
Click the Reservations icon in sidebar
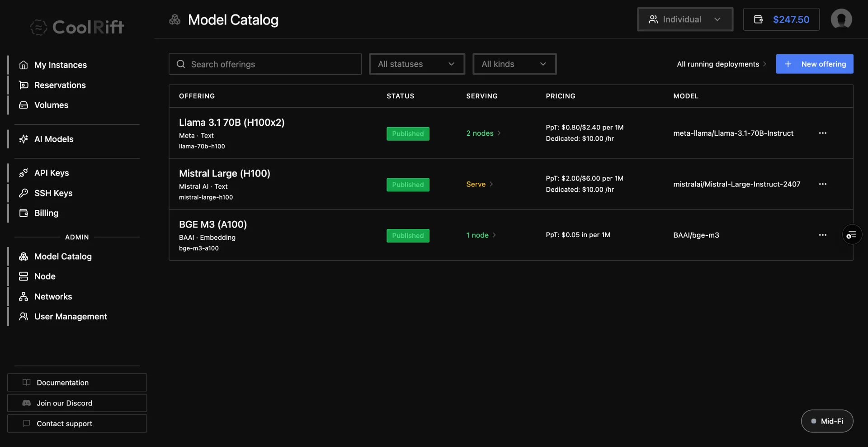[x=24, y=85]
